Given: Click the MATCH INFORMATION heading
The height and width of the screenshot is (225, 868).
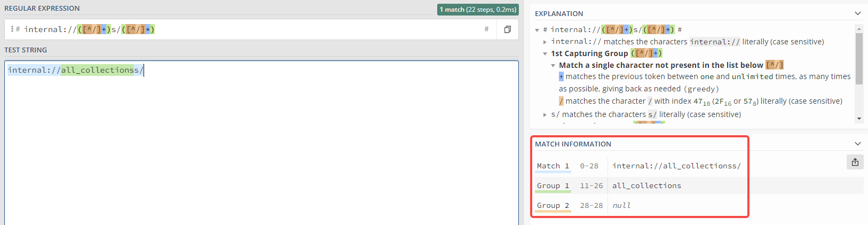Looking at the screenshot, I should click(573, 144).
